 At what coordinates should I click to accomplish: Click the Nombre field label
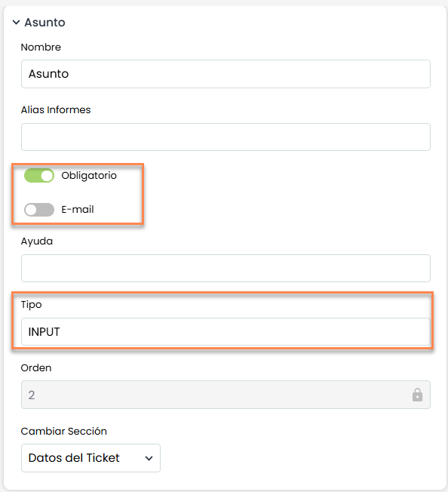[x=41, y=47]
